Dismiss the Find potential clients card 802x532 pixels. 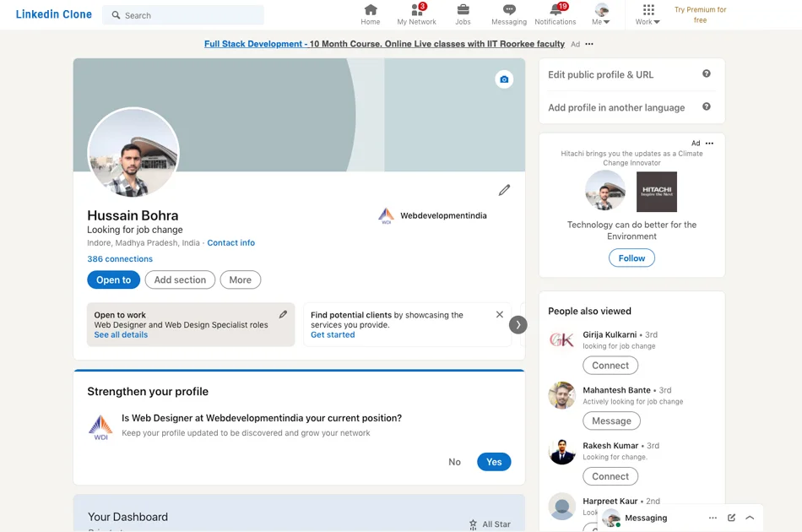tap(499, 313)
